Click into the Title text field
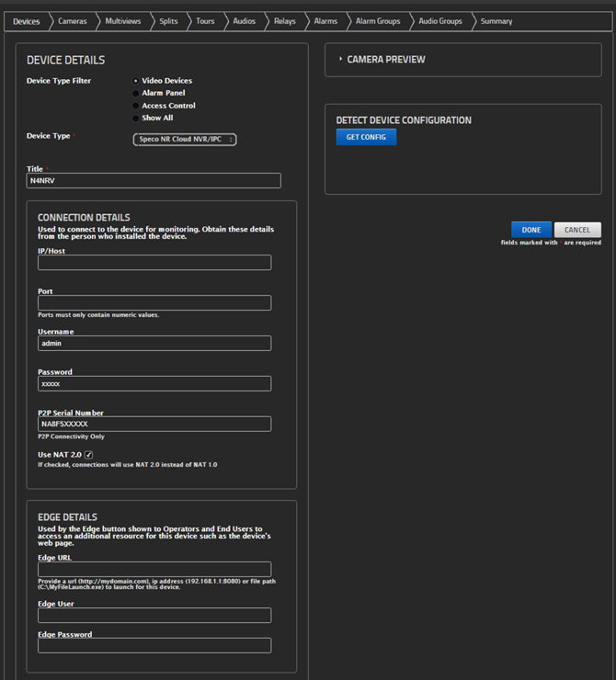The height and width of the screenshot is (680, 616). point(154,182)
